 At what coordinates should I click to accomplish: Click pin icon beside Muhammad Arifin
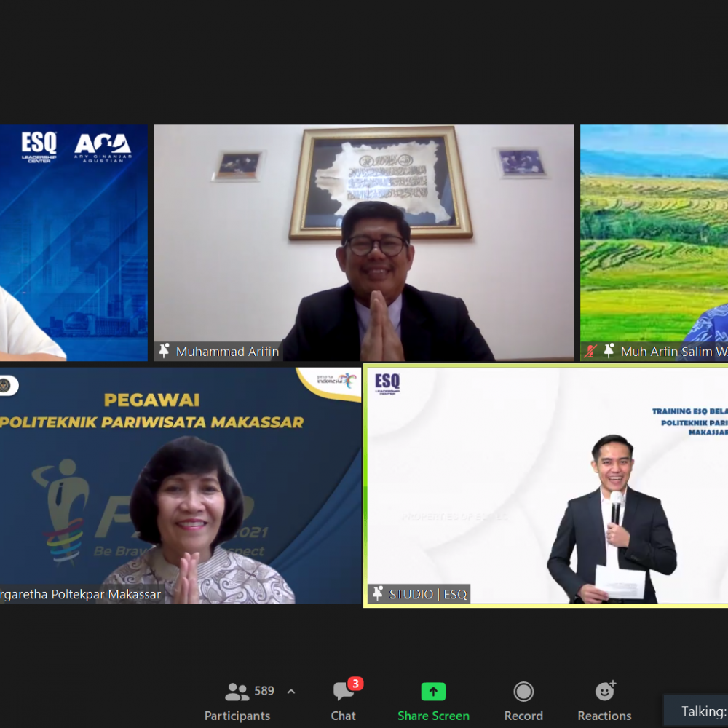[x=165, y=351]
